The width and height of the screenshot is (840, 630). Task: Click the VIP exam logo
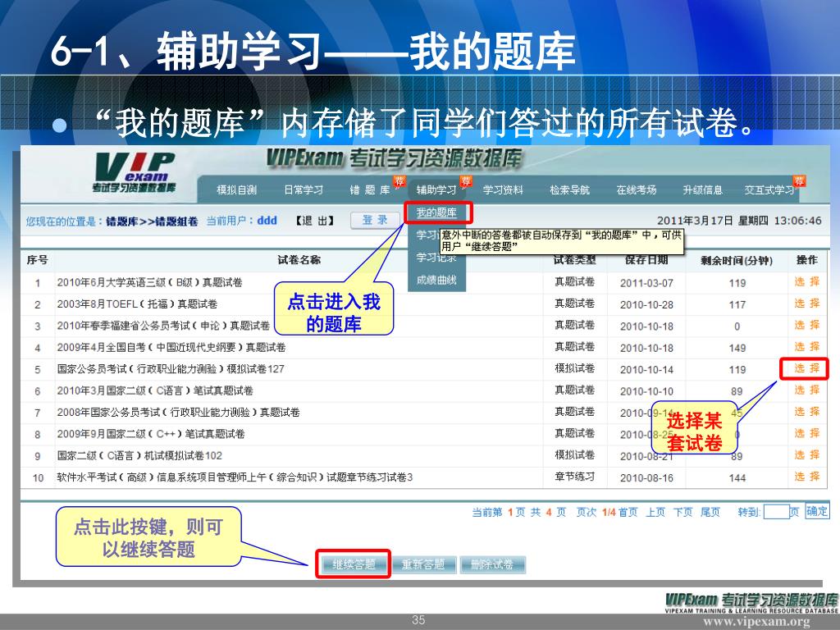tap(134, 172)
